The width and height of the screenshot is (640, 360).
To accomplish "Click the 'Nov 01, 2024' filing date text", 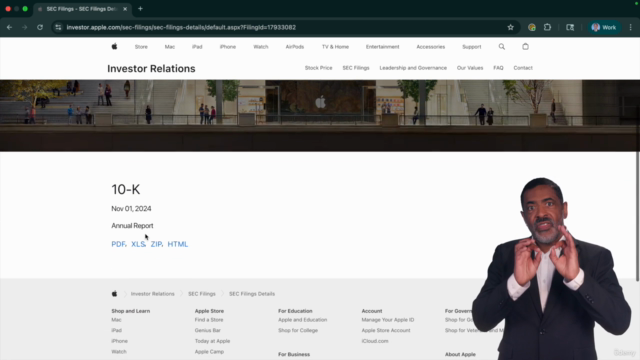I will [x=131, y=209].
